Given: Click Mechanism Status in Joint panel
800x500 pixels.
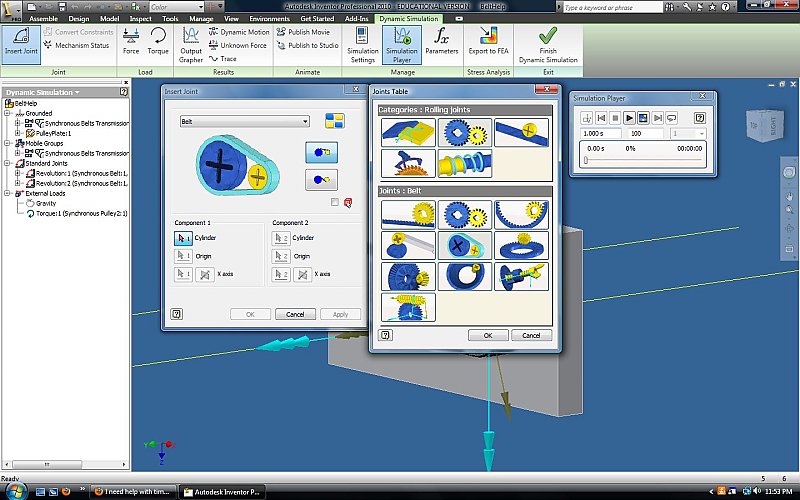Looking at the screenshot, I should point(77,45).
